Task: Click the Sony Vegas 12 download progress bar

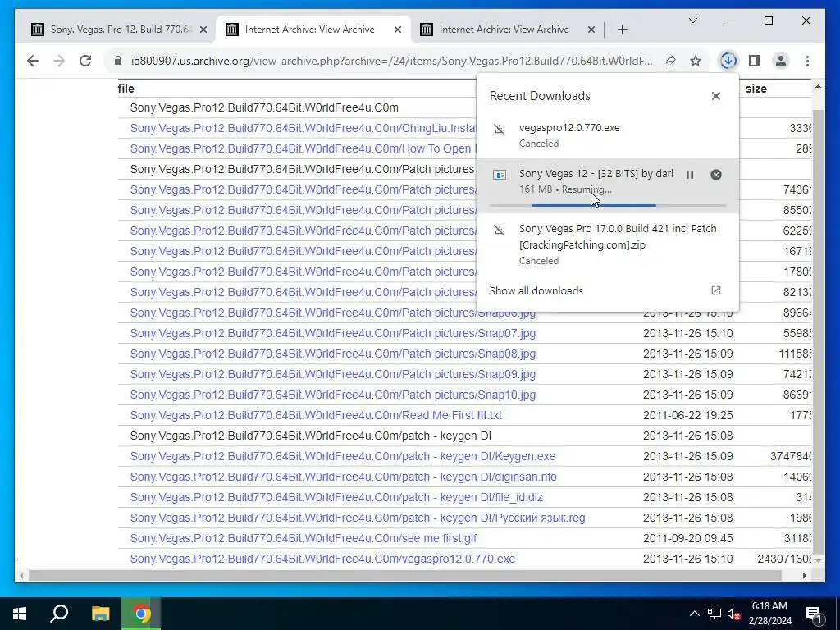Action: coord(608,205)
